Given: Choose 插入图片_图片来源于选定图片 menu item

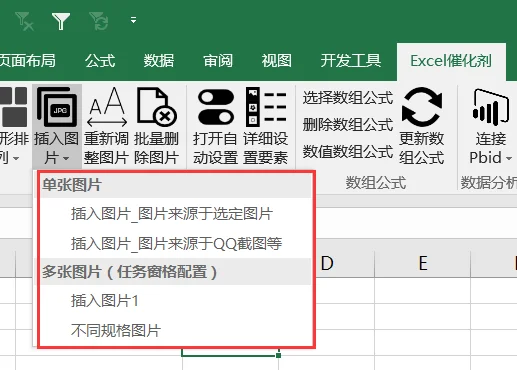Looking at the screenshot, I should (172, 214).
